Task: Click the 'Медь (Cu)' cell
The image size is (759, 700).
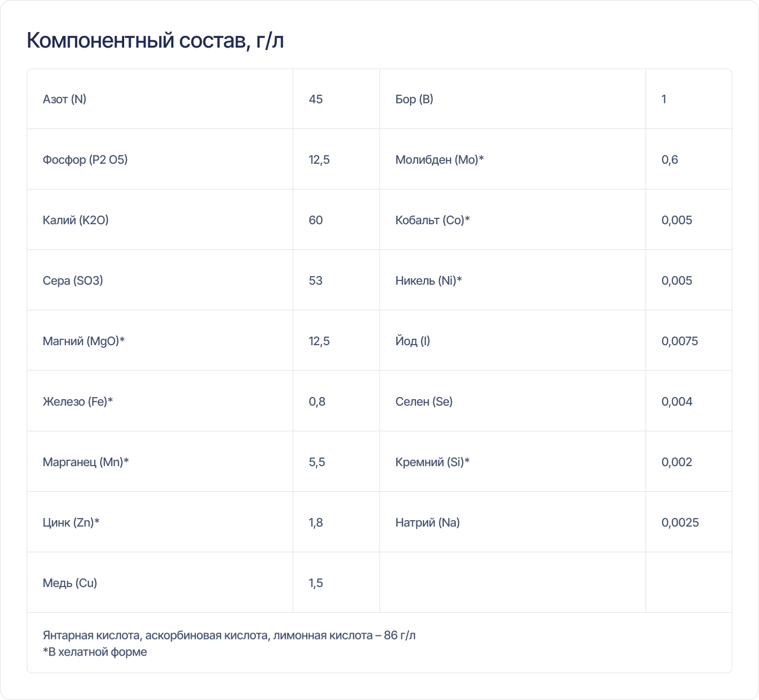Action: point(160,583)
